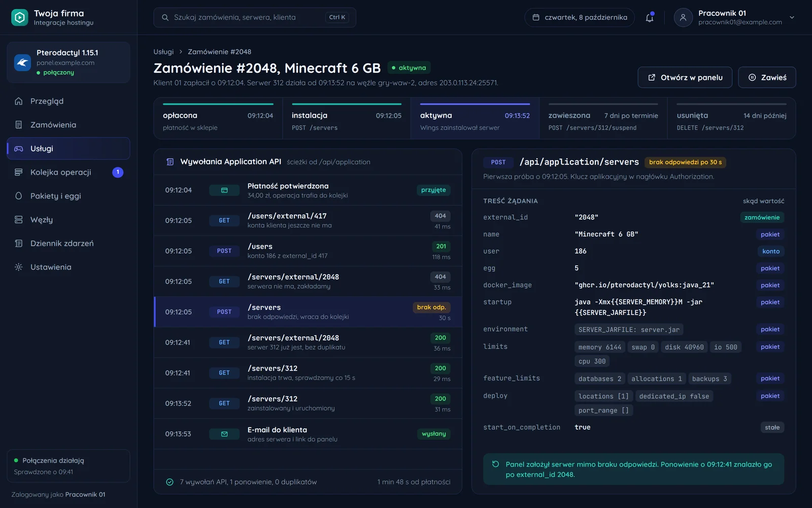Click the konto source tag for user

pos(771,251)
